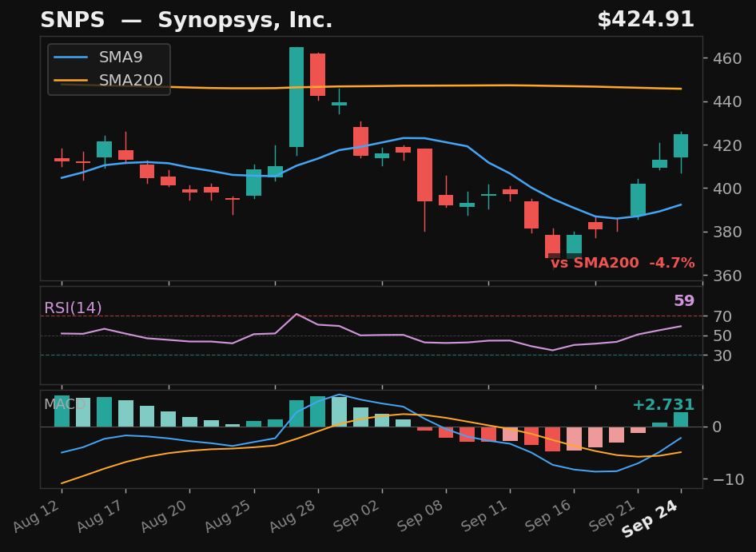Screen dimensions: 756x552
Task: Click the $424.91 current price
Action: pos(646,20)
